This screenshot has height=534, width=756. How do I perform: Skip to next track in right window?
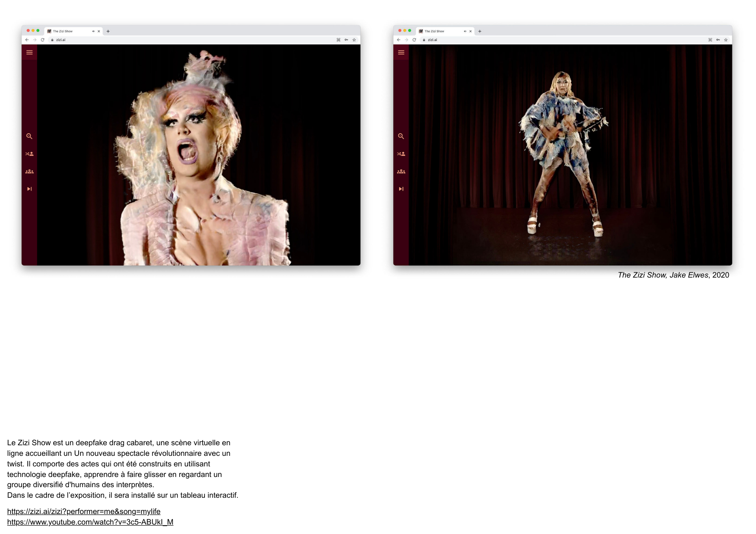pyautogui.click(x=401, y=189)
